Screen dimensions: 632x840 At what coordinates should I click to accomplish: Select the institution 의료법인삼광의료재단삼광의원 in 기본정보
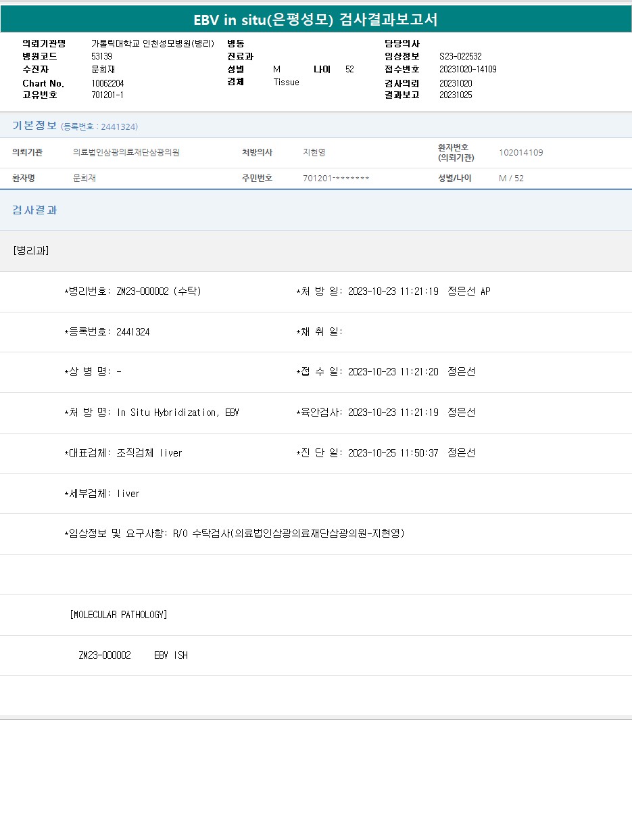click(x=126, y=153)
